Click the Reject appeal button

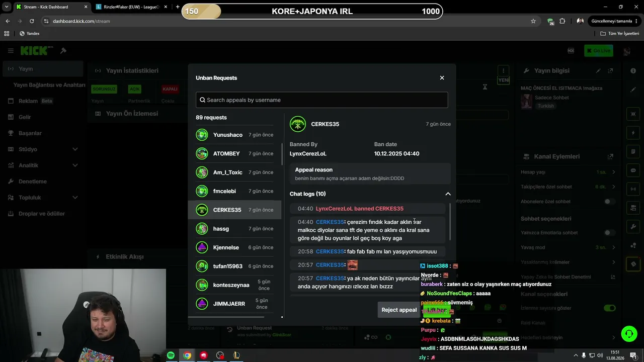(399, 310)
